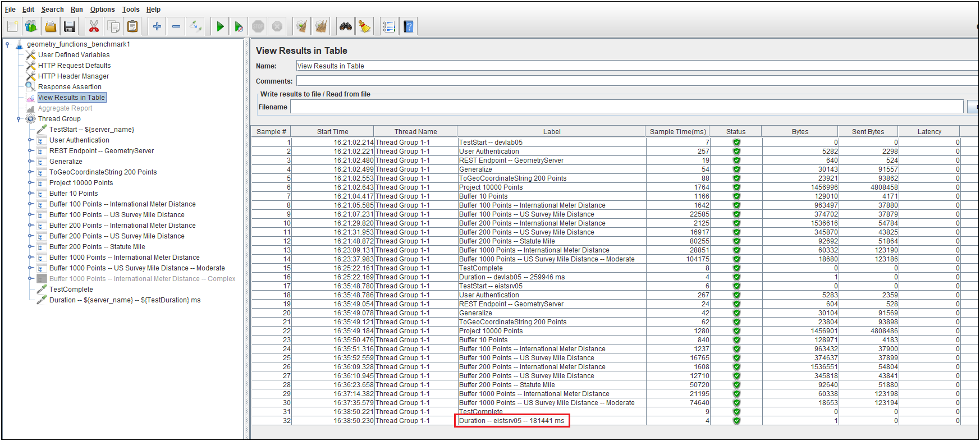Click the Reset Search yellow broom icon

[365, 26]
